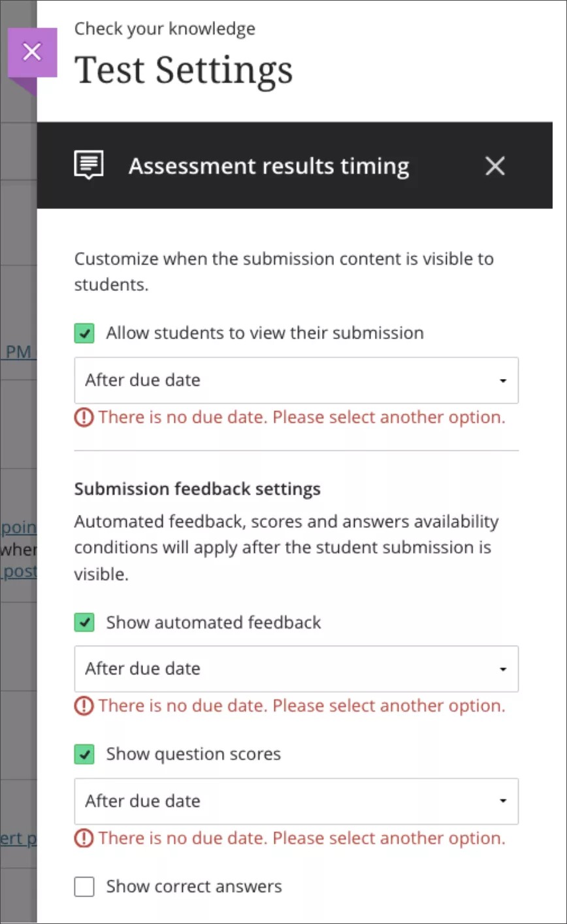Viewport: 567px width, 924px height.
Task: Expand the automated feedback timing dropdown
Action: point(296,669)
